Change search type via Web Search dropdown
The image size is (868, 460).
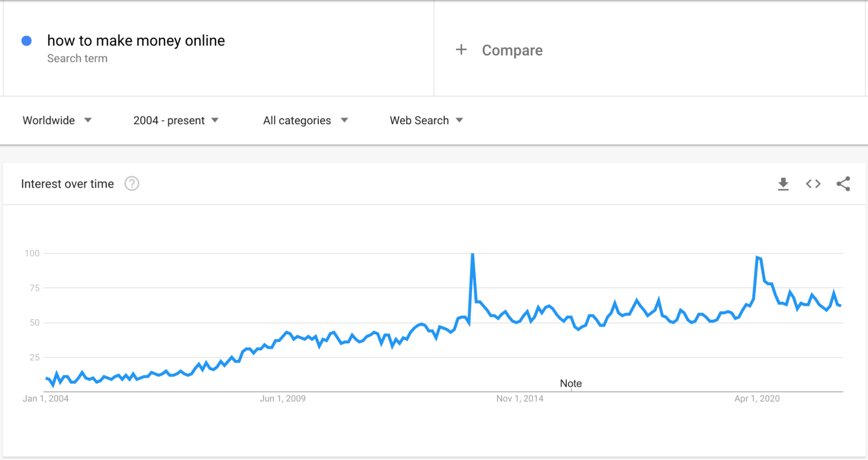[419, 120]
